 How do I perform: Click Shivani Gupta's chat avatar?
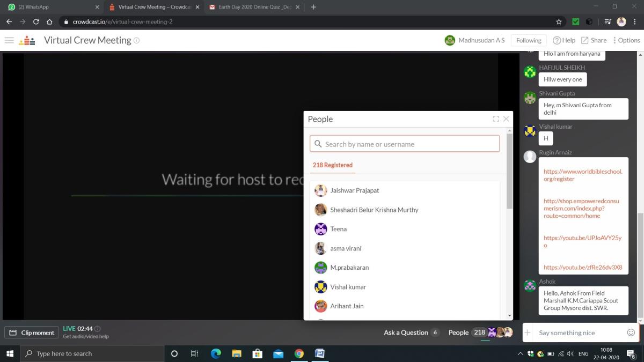tap(530, 98)
